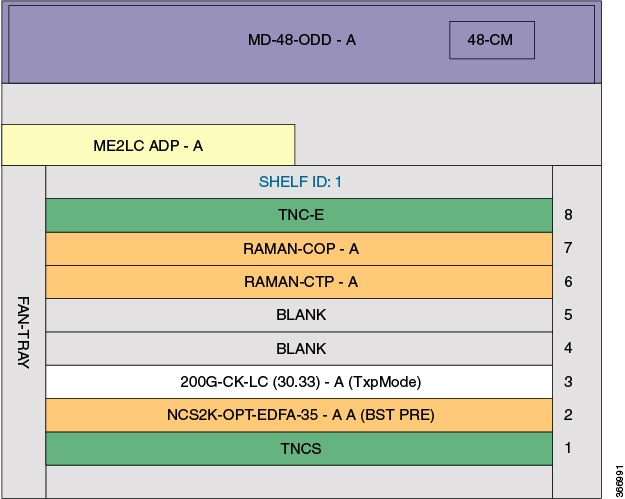Click slot number 1 label
This screenshot has height=499, width=625.
(568, 448)
